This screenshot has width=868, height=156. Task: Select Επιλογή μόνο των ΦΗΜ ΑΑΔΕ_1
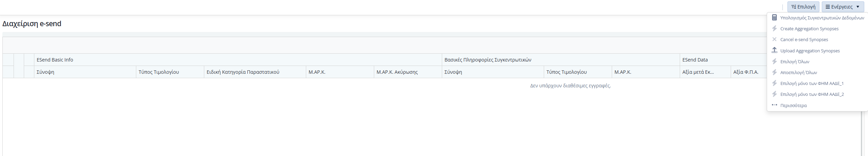pyautogui.click(x=812, y=83)
